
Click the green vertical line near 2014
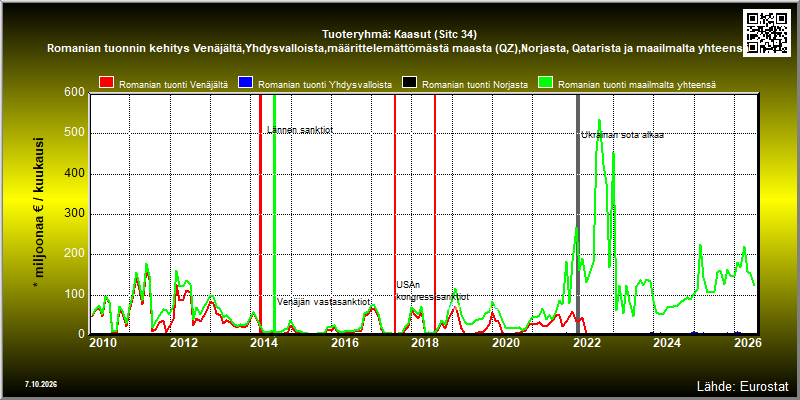click(x=274, y=214)
